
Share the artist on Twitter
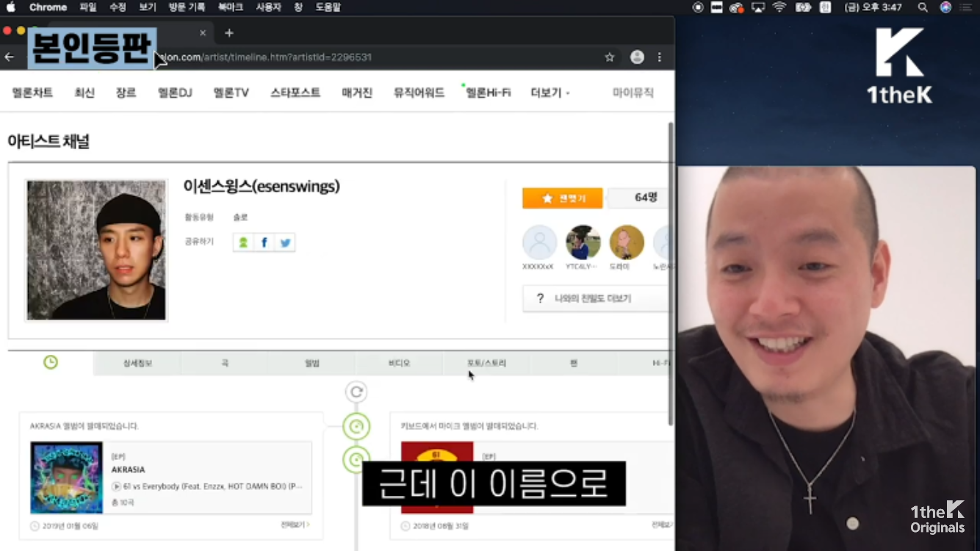(x=286, y=242)
